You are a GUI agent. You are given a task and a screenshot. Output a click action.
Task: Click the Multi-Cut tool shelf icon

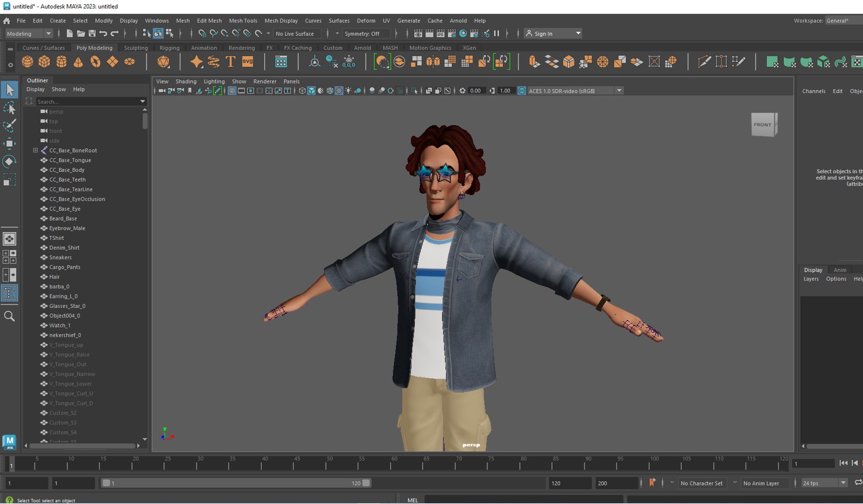[x=704, y=62]
